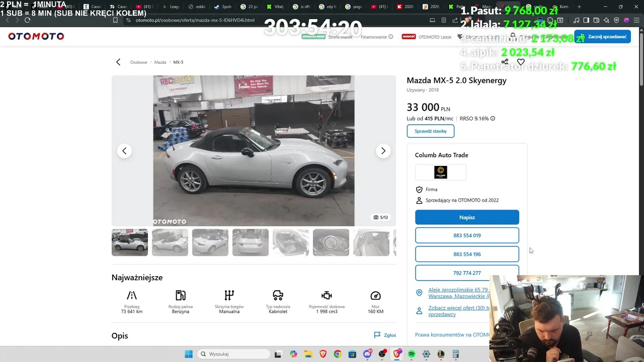644x362 pixels.
Task: Select the first photo thumbnail with black roof
Action: tap(130, 242)
